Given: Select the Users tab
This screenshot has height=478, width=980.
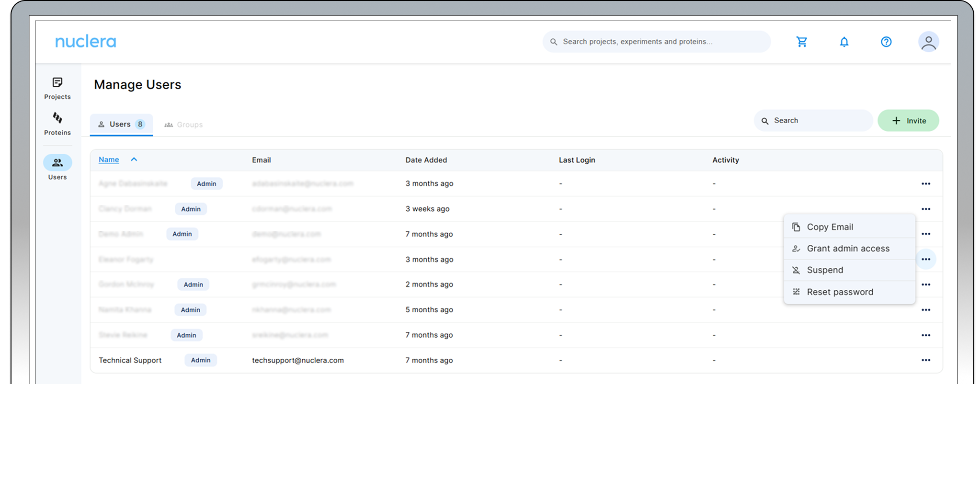Looking at the screenshot, I should [121, 125].
